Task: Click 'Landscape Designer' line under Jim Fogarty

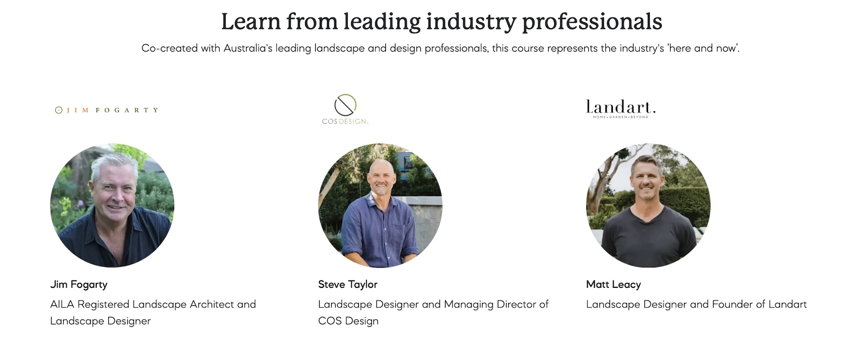Action: 100,321
